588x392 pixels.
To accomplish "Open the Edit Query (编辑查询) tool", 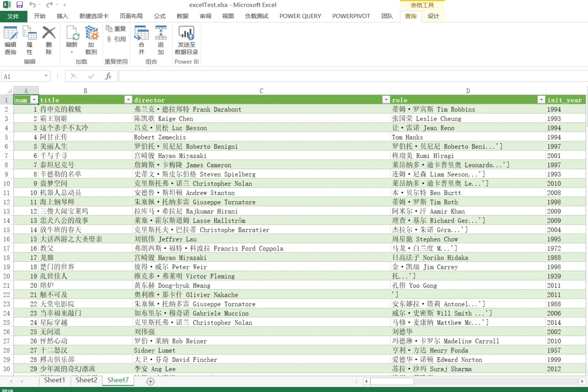I will (10, 40).
